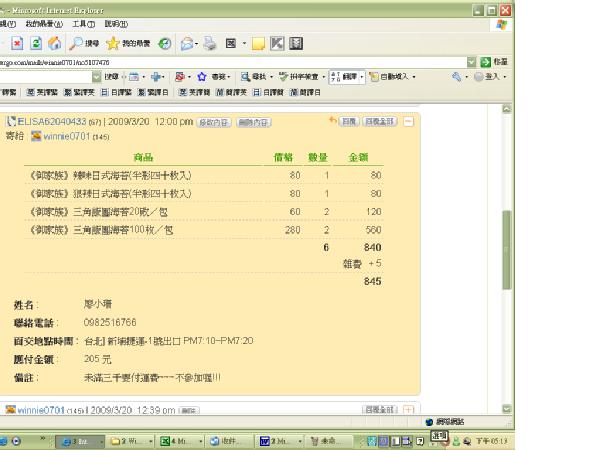Open the 我的最愛(A) menu
This screenshot has width=600, height=450.
click(x=44, y=24)
